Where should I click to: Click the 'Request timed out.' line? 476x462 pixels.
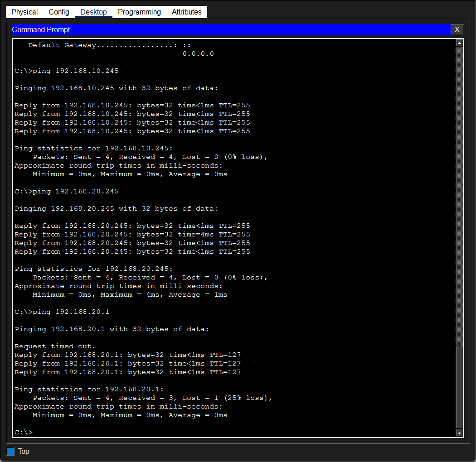55,346
